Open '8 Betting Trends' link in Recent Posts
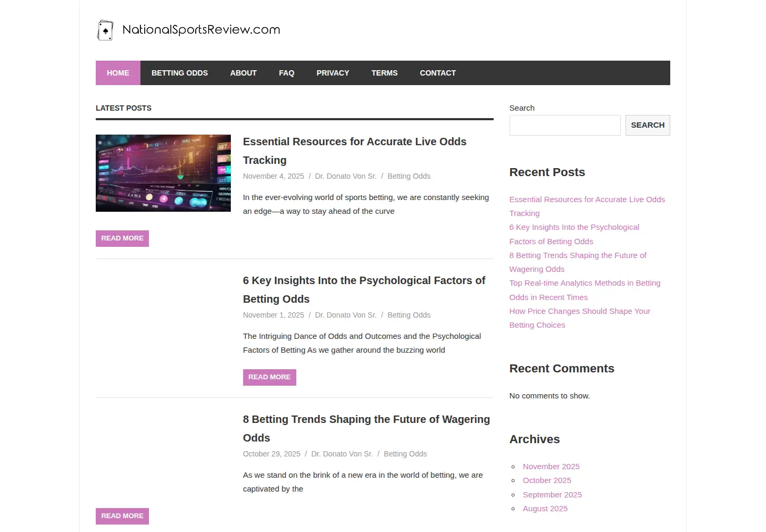 tap(578, 262)
